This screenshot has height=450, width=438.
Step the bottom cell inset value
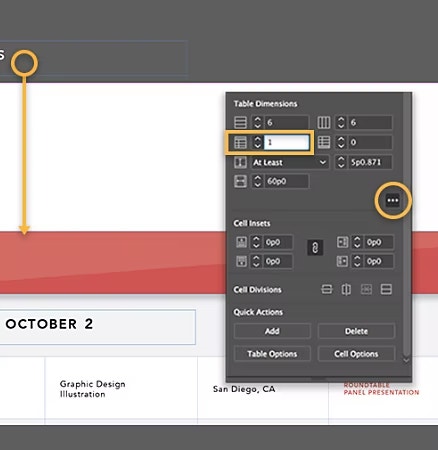pyautogui.click(x=256, y=261)
